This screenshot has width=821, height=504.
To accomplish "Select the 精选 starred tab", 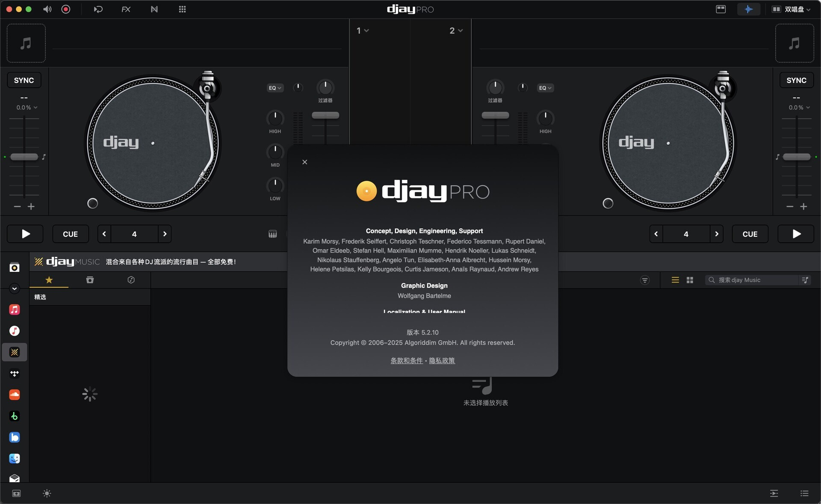I will click(x=49, y=280).
